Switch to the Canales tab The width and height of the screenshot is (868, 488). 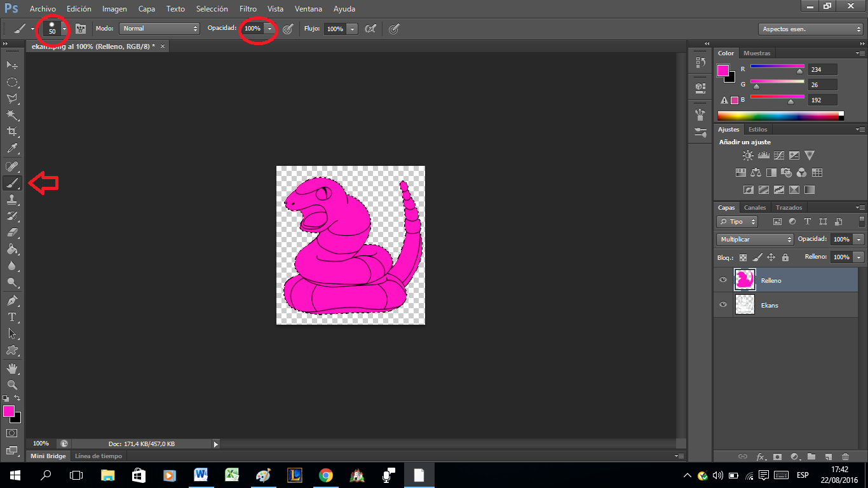click(755, 208)
